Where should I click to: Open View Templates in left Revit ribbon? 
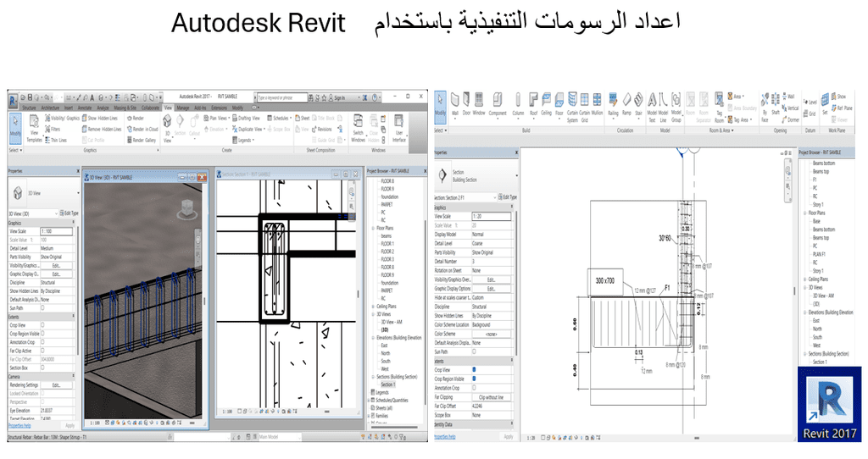click(34, 128)
